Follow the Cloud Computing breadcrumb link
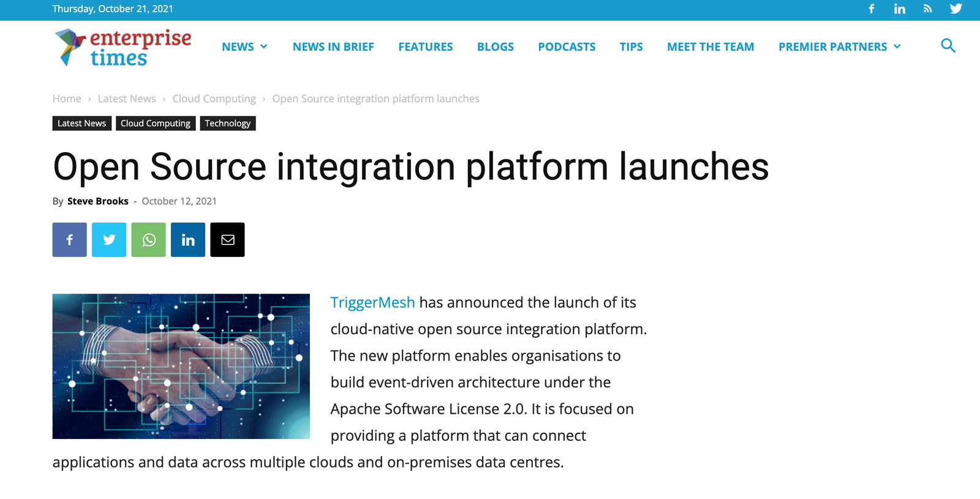Viewport: 980px width, 499px height. tap(214, 99)
